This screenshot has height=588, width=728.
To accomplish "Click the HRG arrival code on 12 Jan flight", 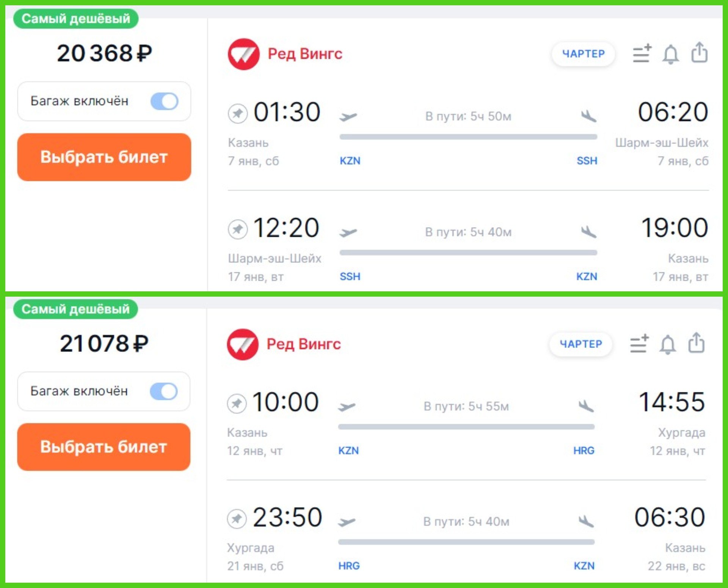I will [584, 451].
